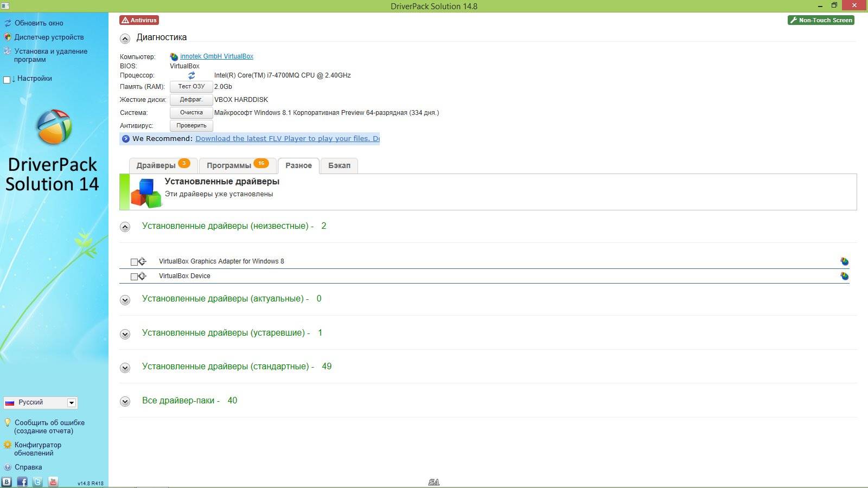Open Конфигуратор обновлений link
868x488 pixels.
click(x=37, y=449)
